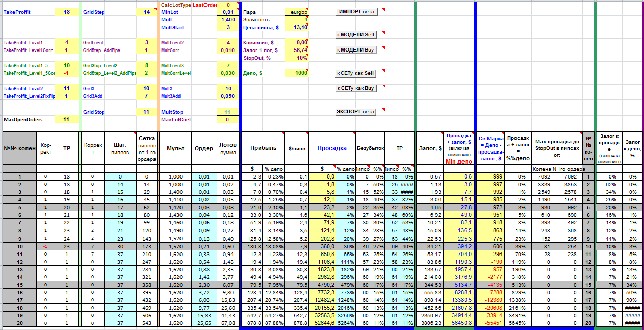This screenshot has height=330, width=644.
Task: Click the Прибыль column header
Action: pyautogui.click(x=263, y=148)
